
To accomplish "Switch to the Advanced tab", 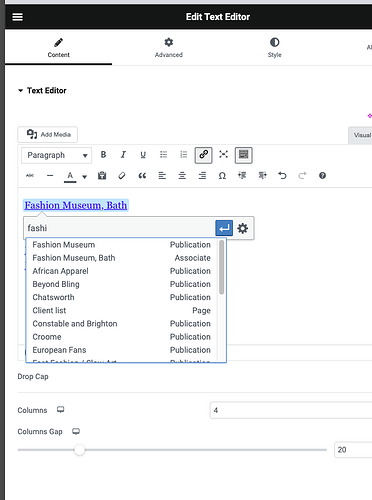I will pyautogui.click(x=169, y=48).
